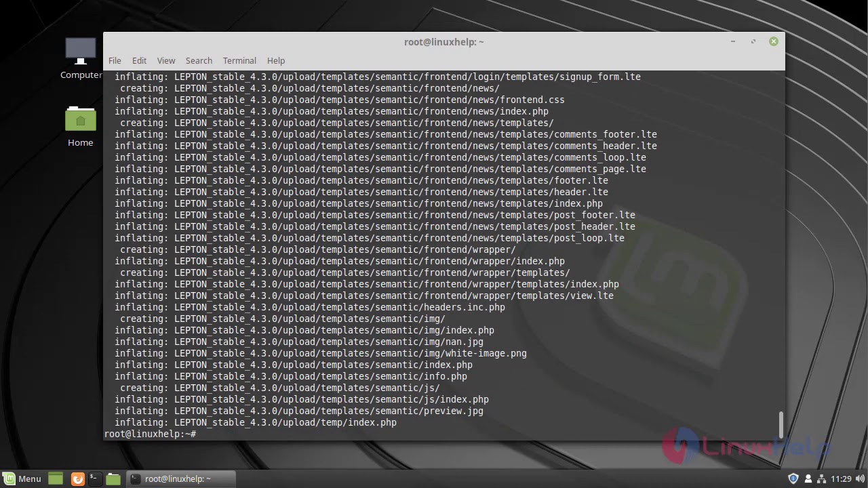Screen dimensions: 868x488
Task: Open the Search menu
Action: (x=199, y=60)
